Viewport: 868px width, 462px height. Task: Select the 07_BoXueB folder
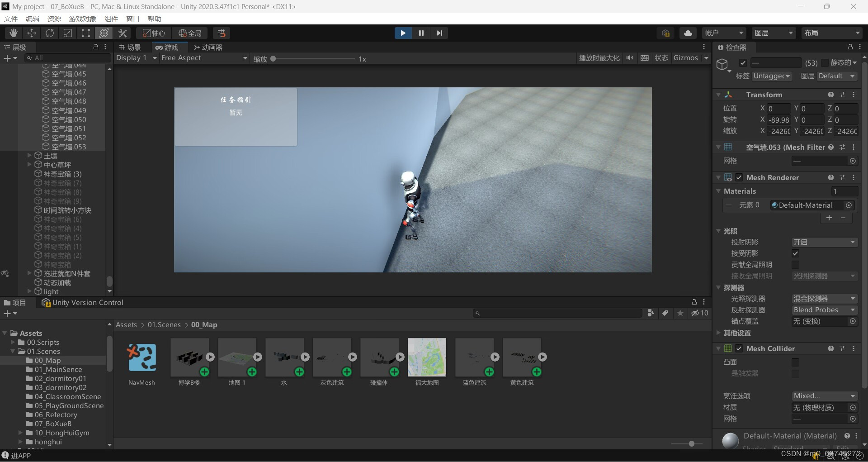click(x=53, y=424)
